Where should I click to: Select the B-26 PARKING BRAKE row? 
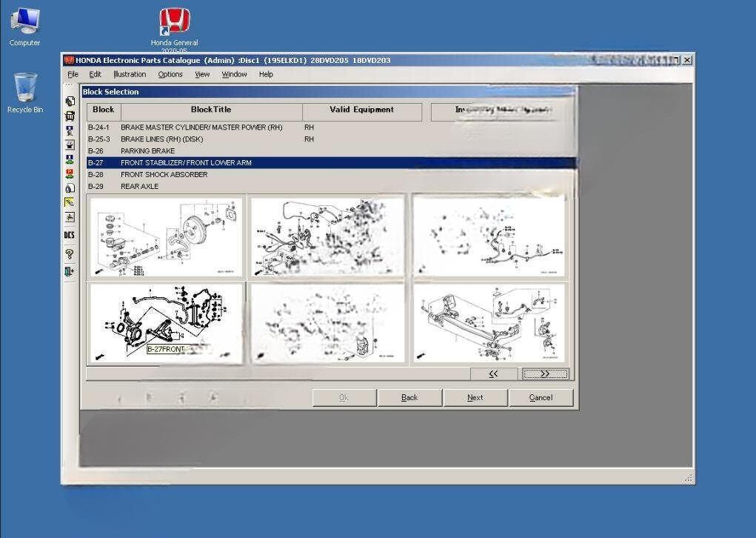(331, 151)
